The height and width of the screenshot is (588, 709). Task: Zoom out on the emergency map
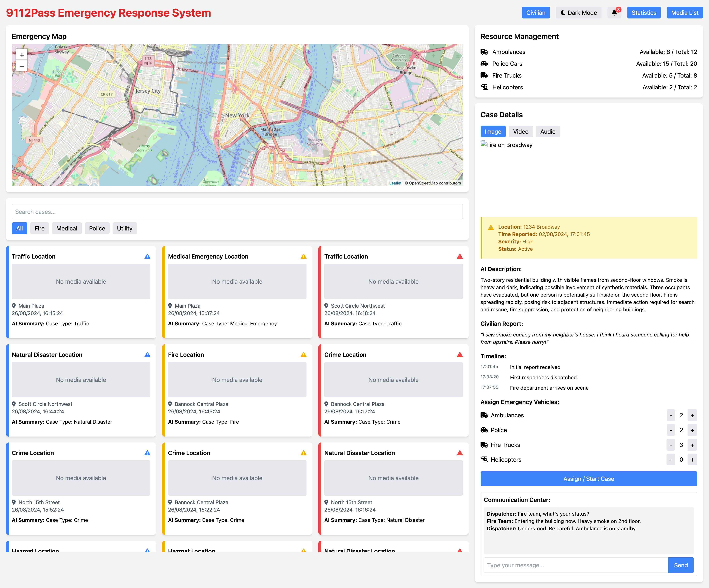pyautogui.click(x=22, y=66)
